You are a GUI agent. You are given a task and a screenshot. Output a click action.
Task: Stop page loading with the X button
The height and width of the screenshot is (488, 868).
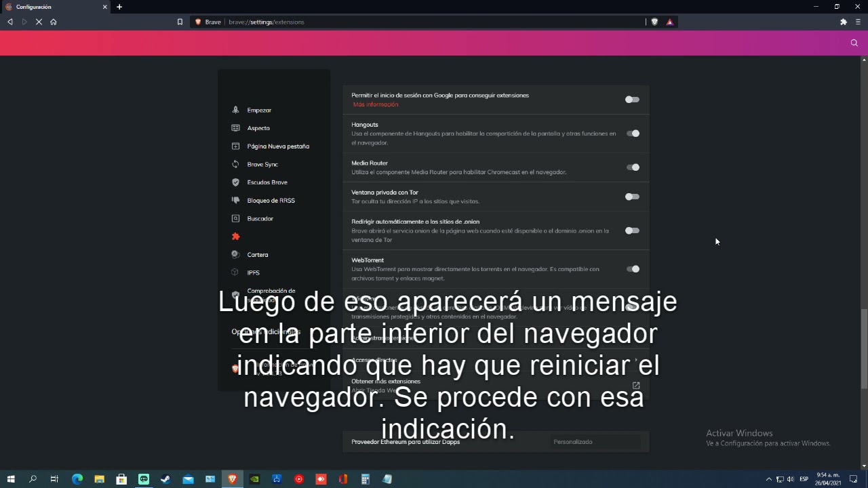point(39,22)
